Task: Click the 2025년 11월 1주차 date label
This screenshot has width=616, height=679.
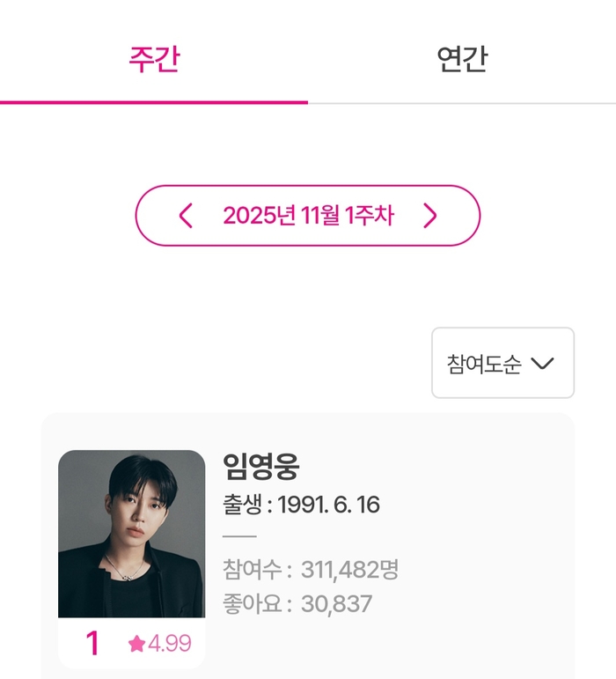Action: point(308,216)
